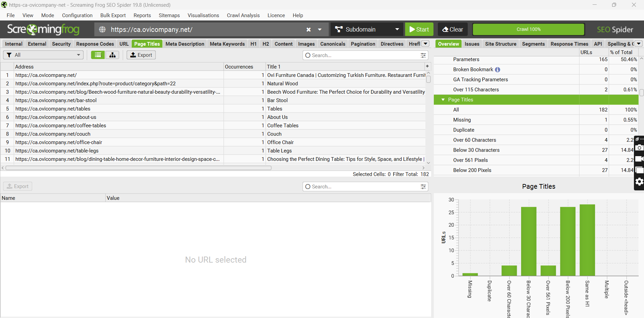Select the ca.ovicompany.net/coffee-tables URL
This screenshot has height=318, width=644.
click(x=61, y=126)
